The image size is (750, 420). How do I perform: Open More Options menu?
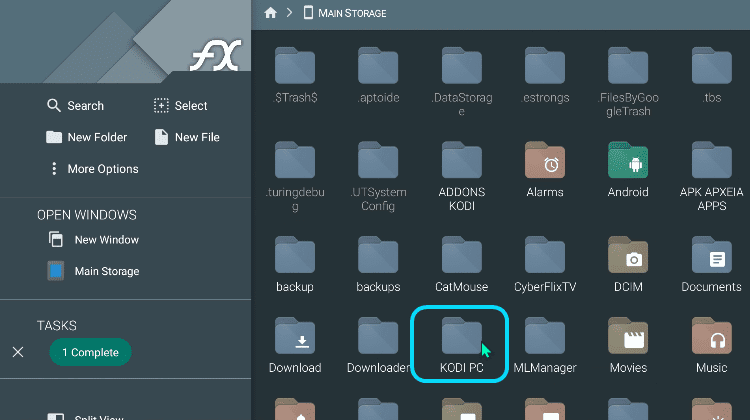[x=94, y=169]
